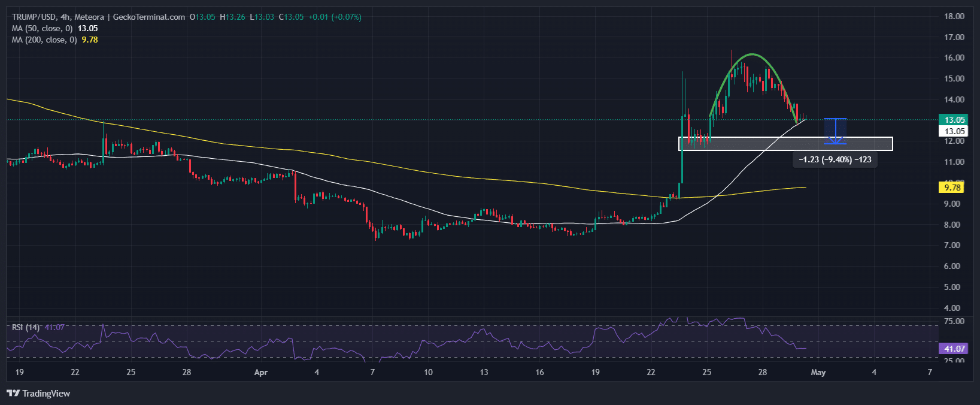Click the 13.05 green current price tag
The width and height of the screenshot is (980, 405).
(954, 120)
